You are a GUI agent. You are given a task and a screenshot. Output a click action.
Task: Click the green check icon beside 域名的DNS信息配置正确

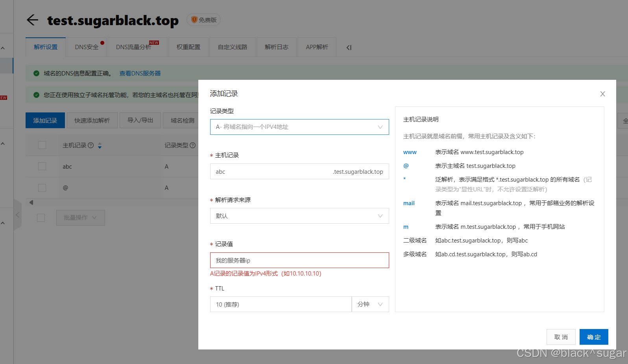(36, 73)
